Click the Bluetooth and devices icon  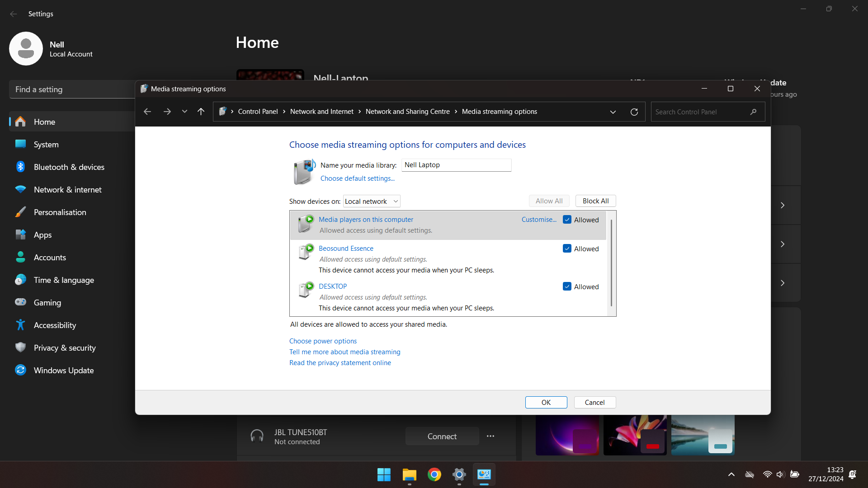[x=21, y=167]
